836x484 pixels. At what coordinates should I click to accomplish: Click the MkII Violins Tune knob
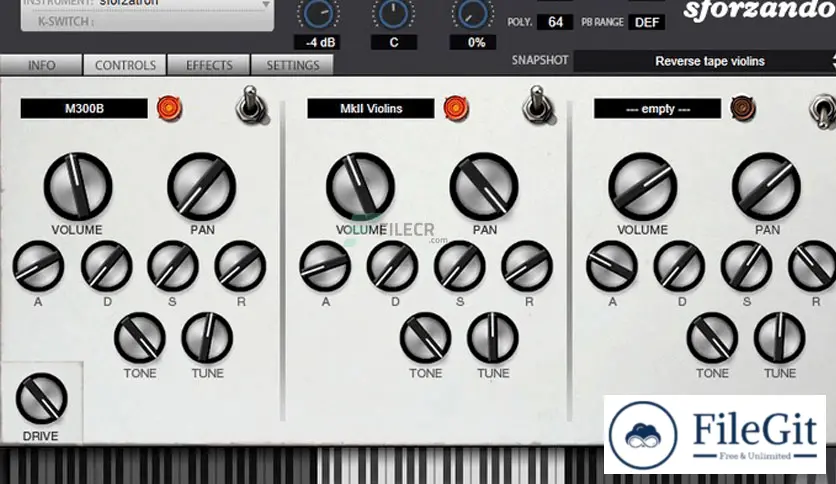coord(493,338)
